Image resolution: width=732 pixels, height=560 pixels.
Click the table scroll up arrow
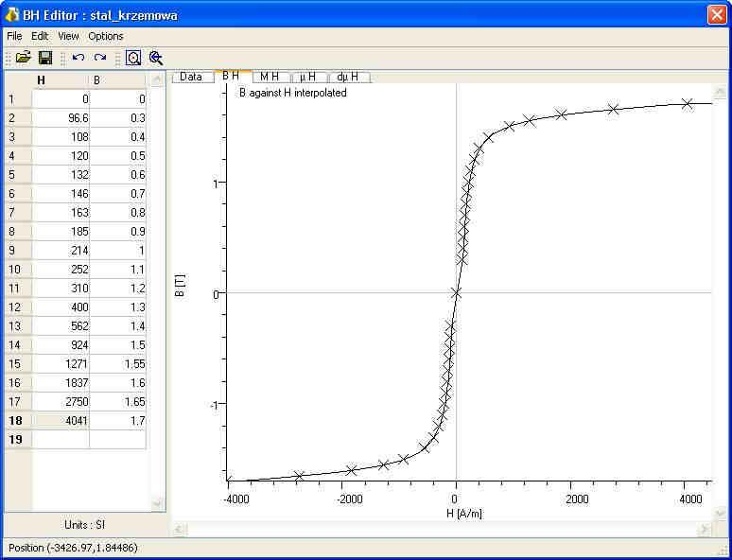coord(157,79)
